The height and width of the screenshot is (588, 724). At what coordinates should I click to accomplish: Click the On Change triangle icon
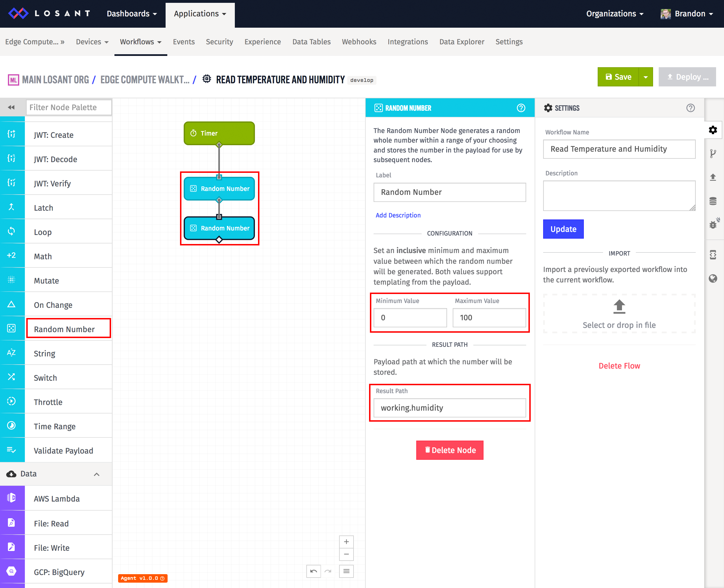[12, 304]
